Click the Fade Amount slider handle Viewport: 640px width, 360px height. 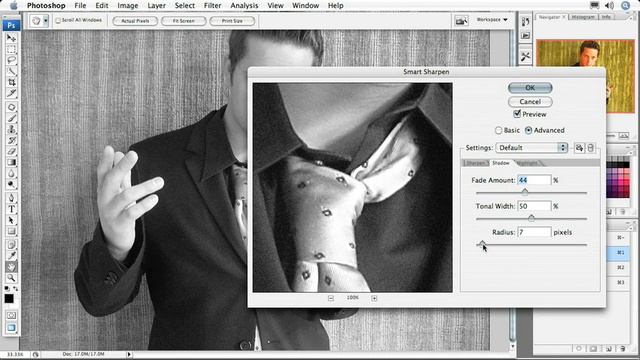coord(525,192)
